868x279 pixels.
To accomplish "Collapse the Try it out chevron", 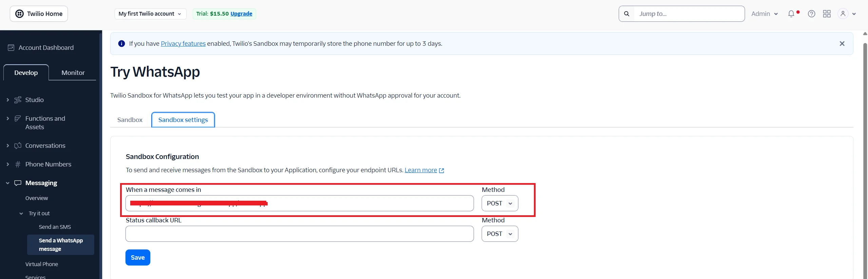I will coord(21,214).
